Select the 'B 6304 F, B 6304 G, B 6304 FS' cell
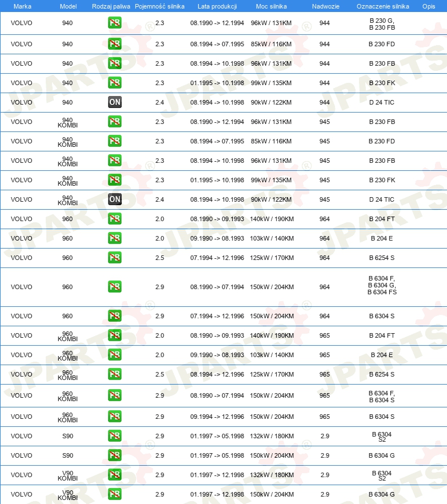This screenshot has width=447, height=504. pyautogui.click(x=382, y=285)
